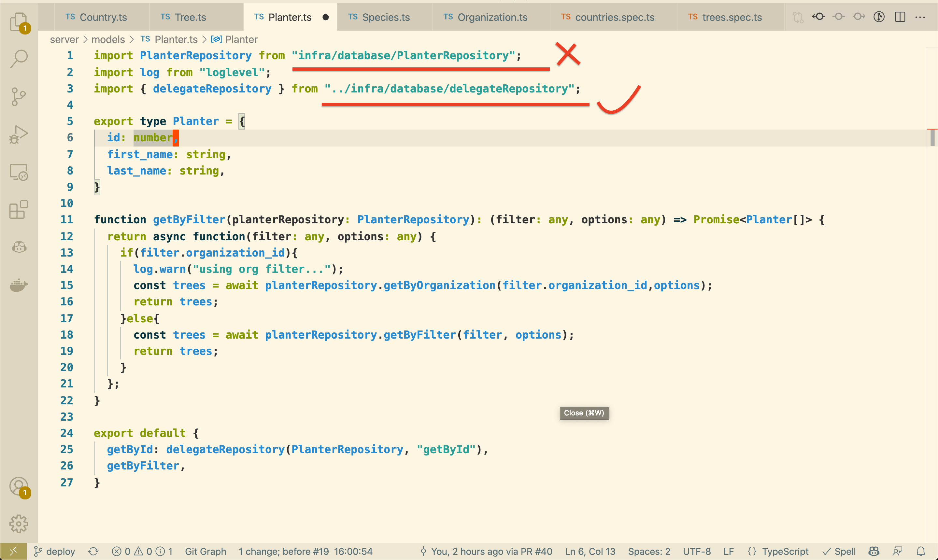
Task: Go to previous change with the left-arrow commit icon
Action: click(x=818, y=17)
